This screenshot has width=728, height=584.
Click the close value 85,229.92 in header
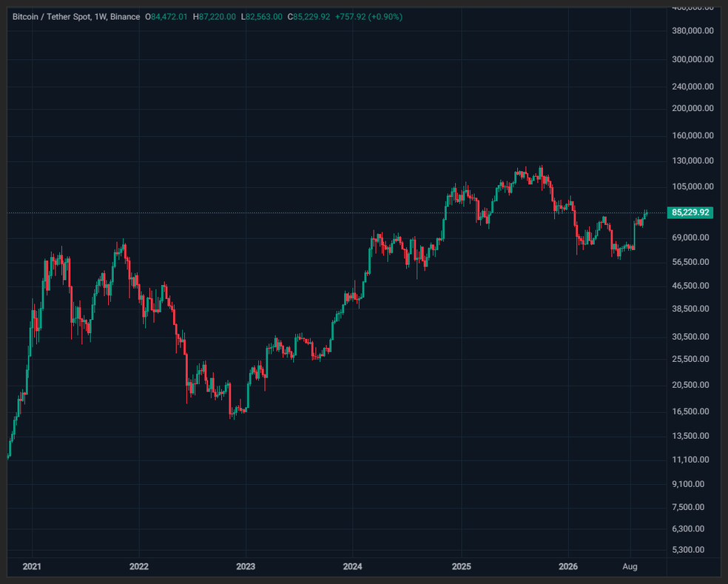pos(311,17)
